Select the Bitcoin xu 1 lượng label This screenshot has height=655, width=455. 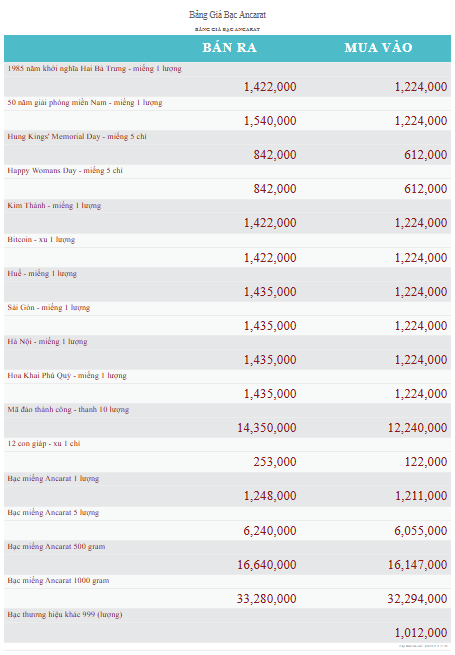pyautogui.click(x=41, y=240)
